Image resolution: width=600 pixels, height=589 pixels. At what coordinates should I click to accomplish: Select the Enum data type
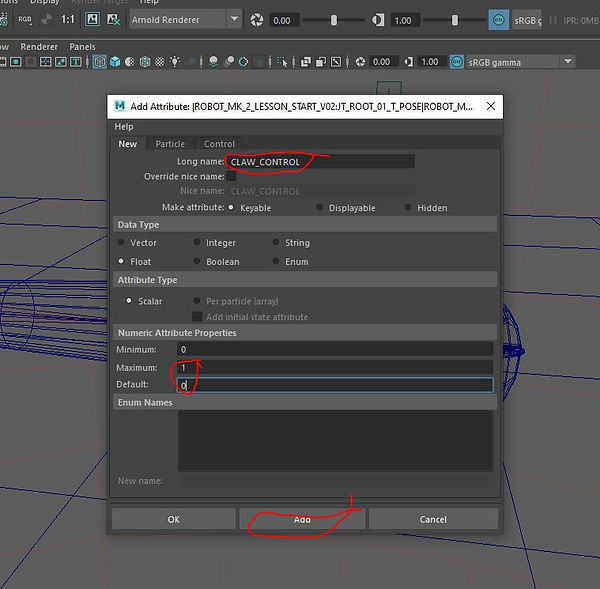click(276, 261)
